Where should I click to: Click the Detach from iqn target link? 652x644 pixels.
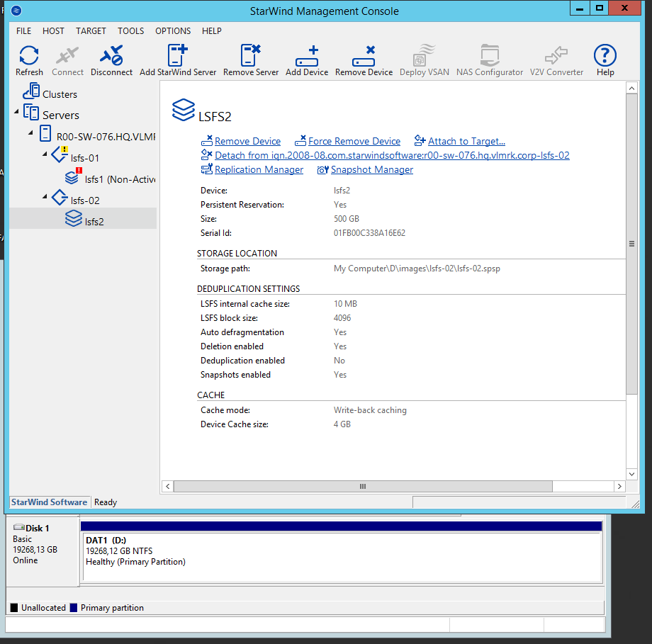[x=392, y=155]
